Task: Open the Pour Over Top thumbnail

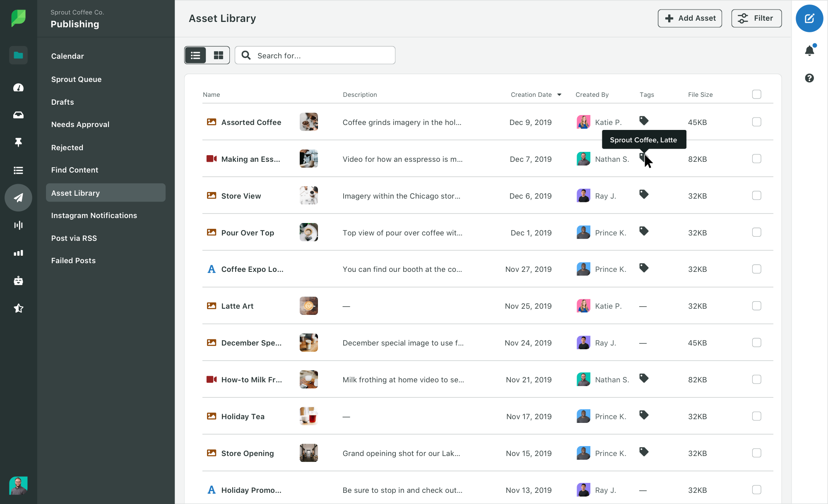Action: 308,232
